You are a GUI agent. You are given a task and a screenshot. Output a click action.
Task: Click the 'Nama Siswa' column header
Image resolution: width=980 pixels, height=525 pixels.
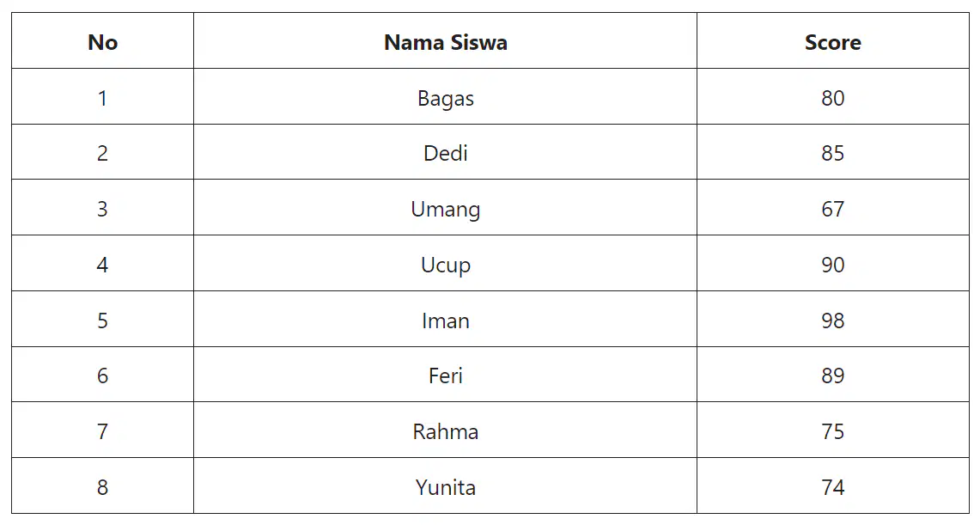(445, 40)
